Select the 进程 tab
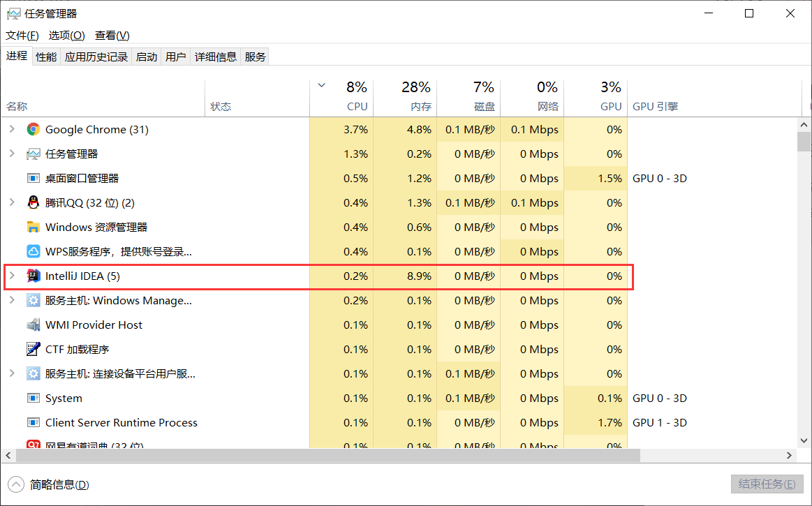This screenshot has height=506, width=812. point(17,55)
